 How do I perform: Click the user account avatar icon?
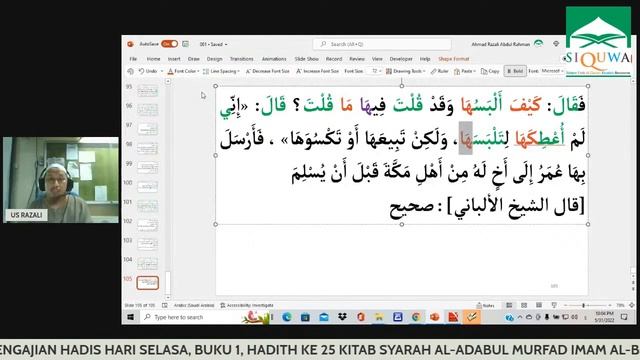coord(539,44)
